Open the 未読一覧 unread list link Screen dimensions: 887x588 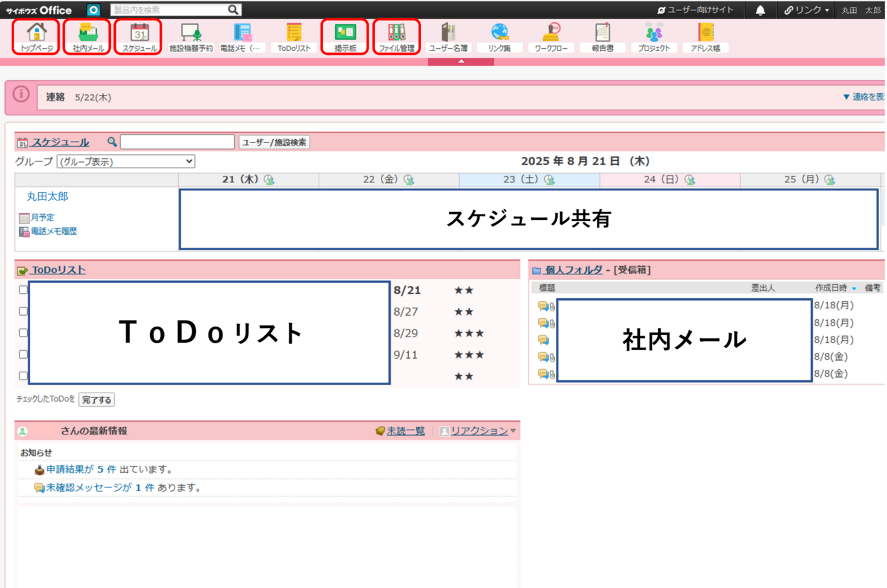click(x=405, y=431)
